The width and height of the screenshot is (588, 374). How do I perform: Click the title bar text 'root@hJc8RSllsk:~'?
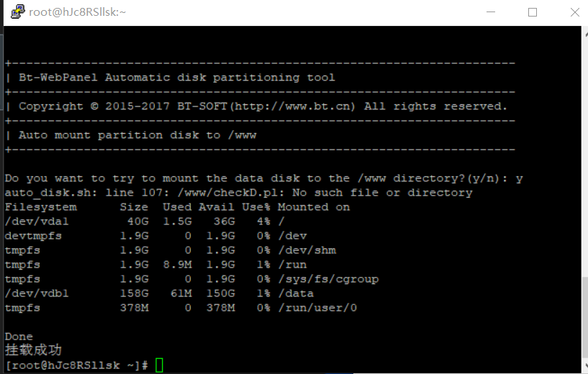click(77, 12)
